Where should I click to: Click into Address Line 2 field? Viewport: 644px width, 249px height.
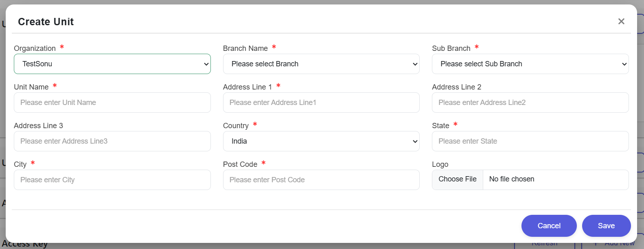point(530,103)
